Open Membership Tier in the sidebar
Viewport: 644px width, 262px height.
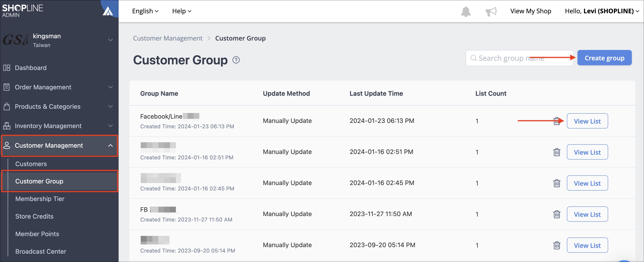point(40,199)
